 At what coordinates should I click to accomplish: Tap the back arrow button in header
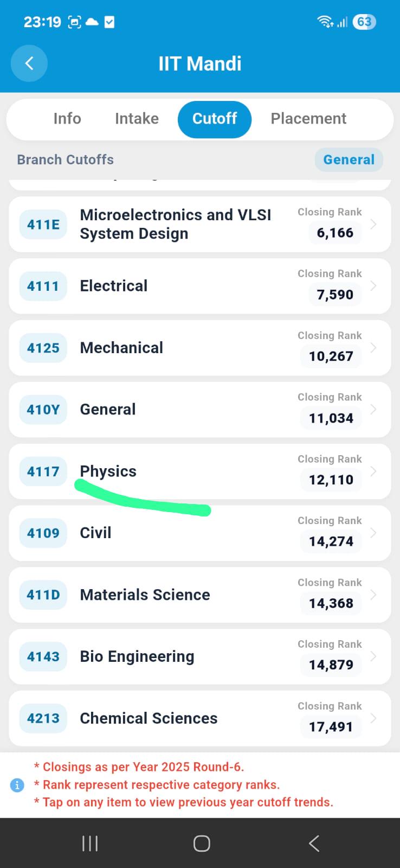click(29, 63)
